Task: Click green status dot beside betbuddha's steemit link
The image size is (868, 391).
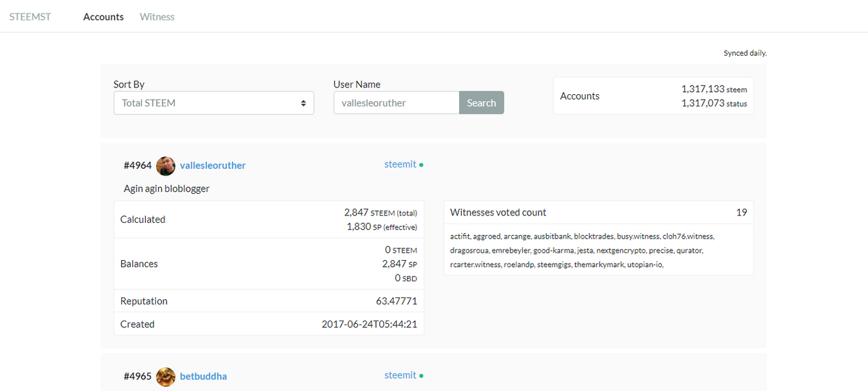Action: [421, 375]
